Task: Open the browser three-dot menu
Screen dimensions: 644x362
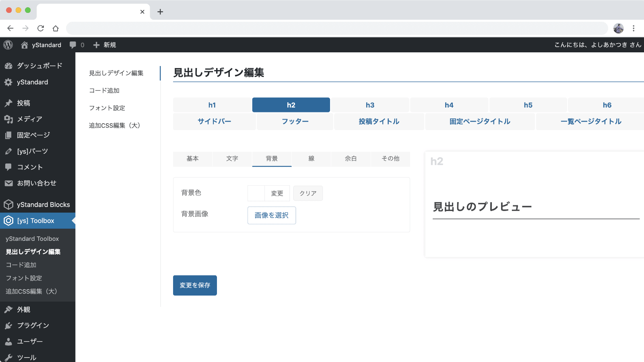Action: [634, 28]
